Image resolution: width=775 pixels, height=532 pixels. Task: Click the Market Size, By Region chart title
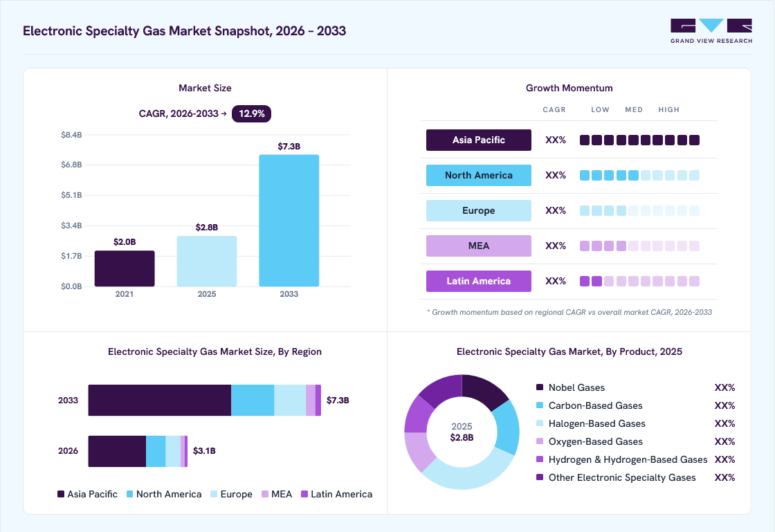click(215, 351)
